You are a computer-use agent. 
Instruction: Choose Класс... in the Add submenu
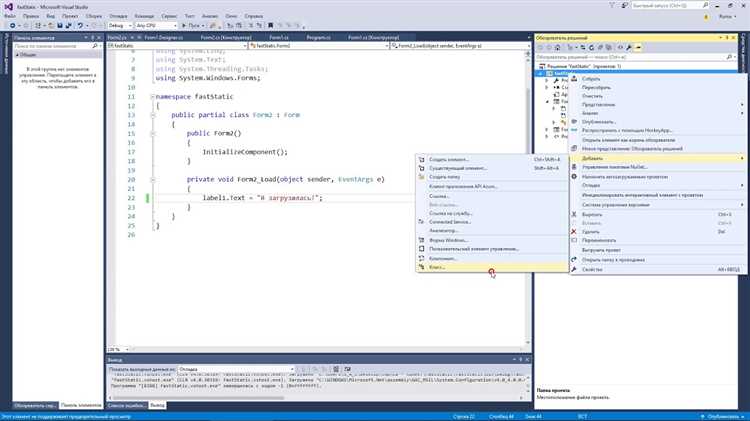point(492,267)
